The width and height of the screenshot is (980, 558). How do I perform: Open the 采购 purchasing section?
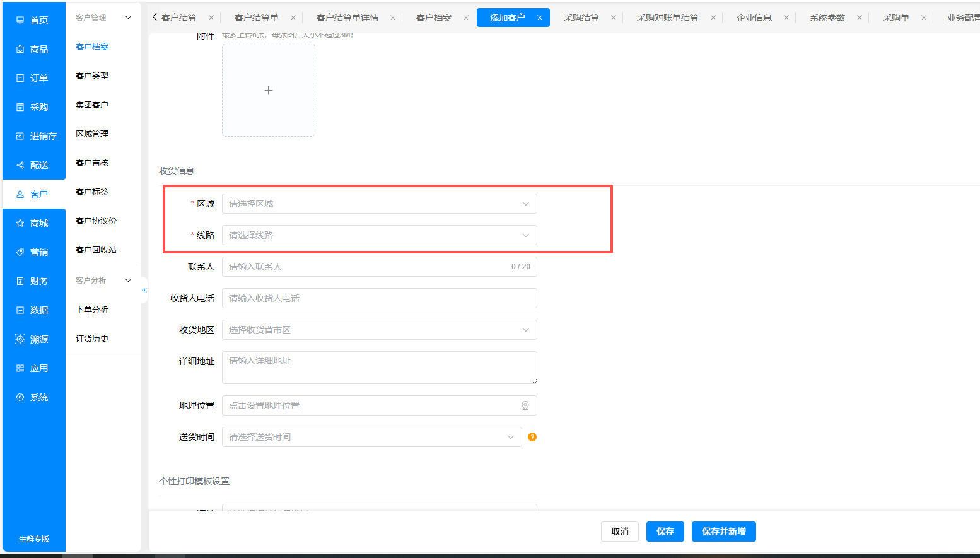(x=33, y=107)
